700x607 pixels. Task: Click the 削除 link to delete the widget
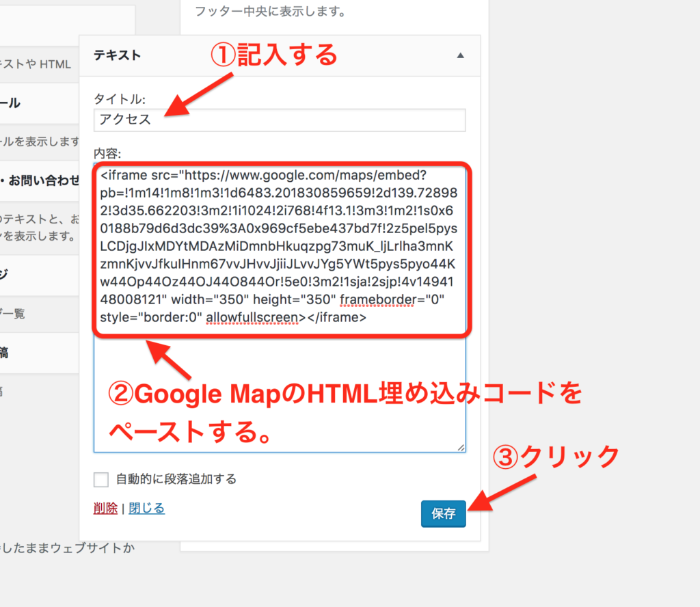tap(105, 509)
